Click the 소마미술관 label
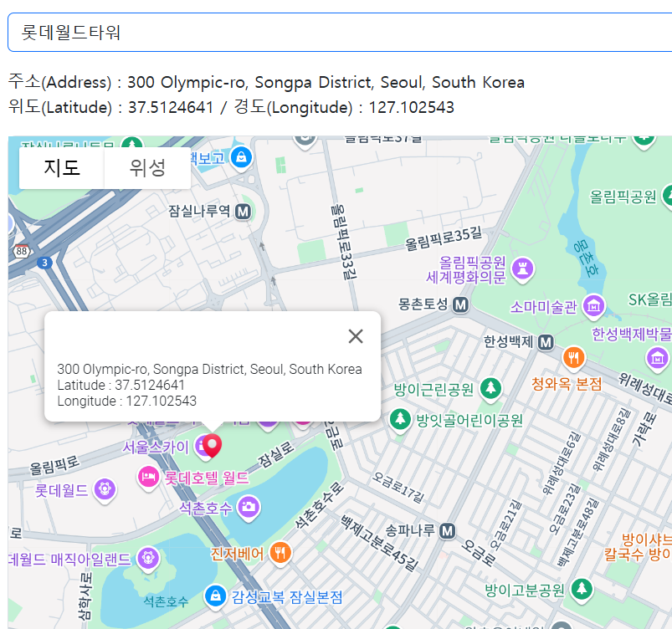This screenshot has width=672, height=629. 543,307
